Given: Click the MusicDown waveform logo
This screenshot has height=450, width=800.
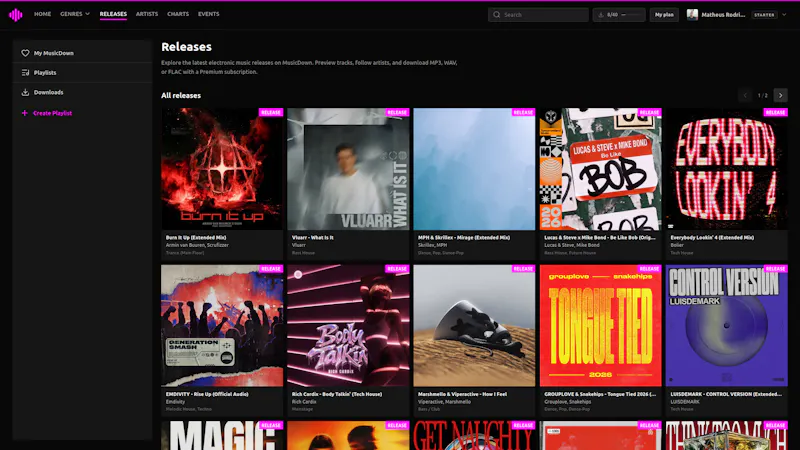Looking at the screenshot, I should (x=16, y=15).
